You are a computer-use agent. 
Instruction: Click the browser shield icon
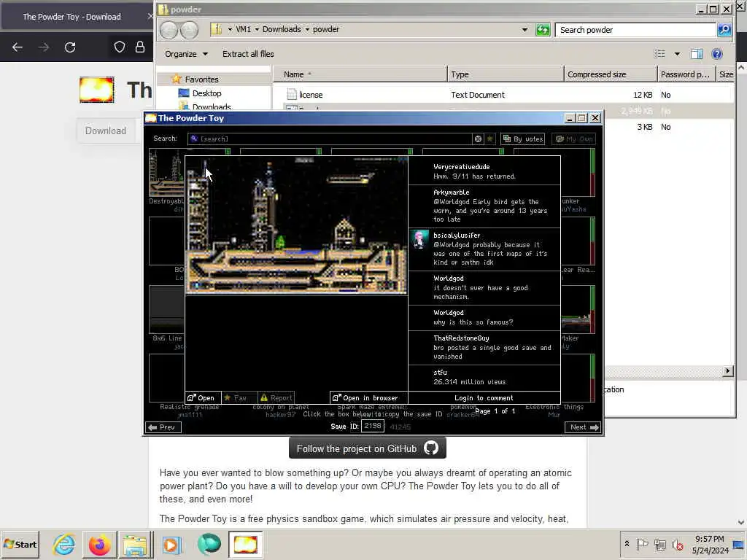119,47
